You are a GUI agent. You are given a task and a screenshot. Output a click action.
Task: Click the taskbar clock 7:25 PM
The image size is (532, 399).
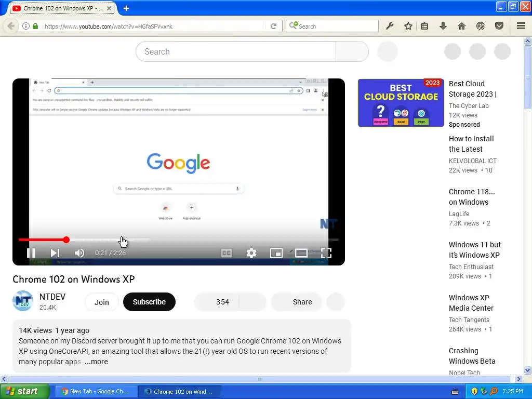coord(513,391)
